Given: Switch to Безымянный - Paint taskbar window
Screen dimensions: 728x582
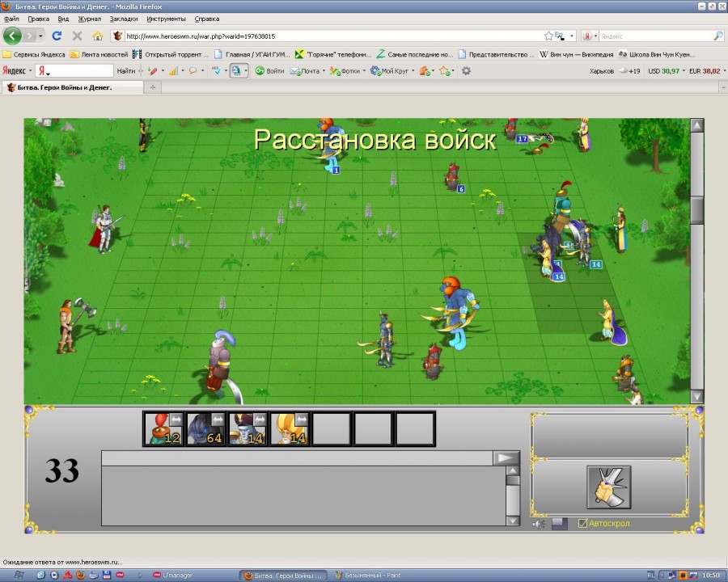Looking at the screenshot, I should (368, 576).
